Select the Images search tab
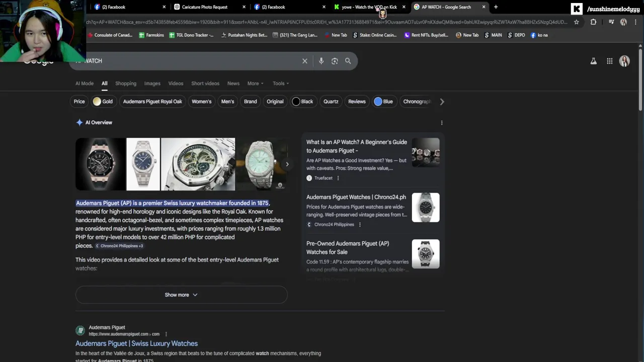The width and height of the screenshot is (644, 362). click(x=152, y=83)
